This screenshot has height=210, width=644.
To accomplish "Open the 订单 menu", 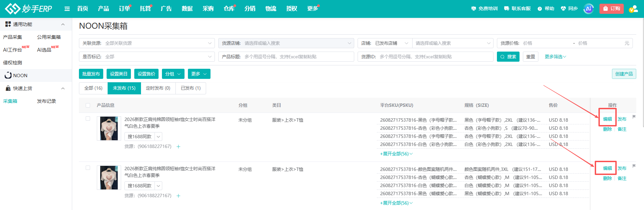I will coord(124,9).
